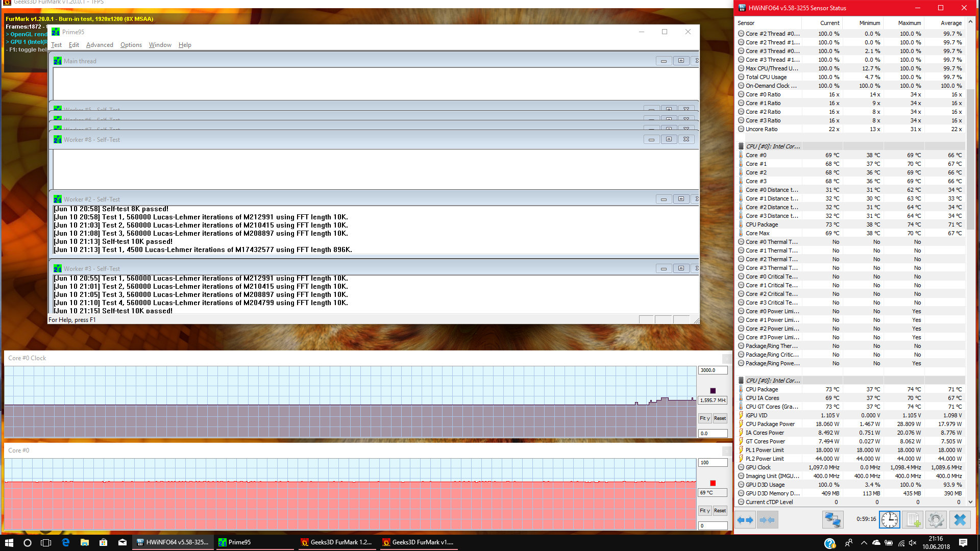This screenshot has height=551, width=980.
Task: Open the Window menu in Prime95
Action: [x=160, y=45]
